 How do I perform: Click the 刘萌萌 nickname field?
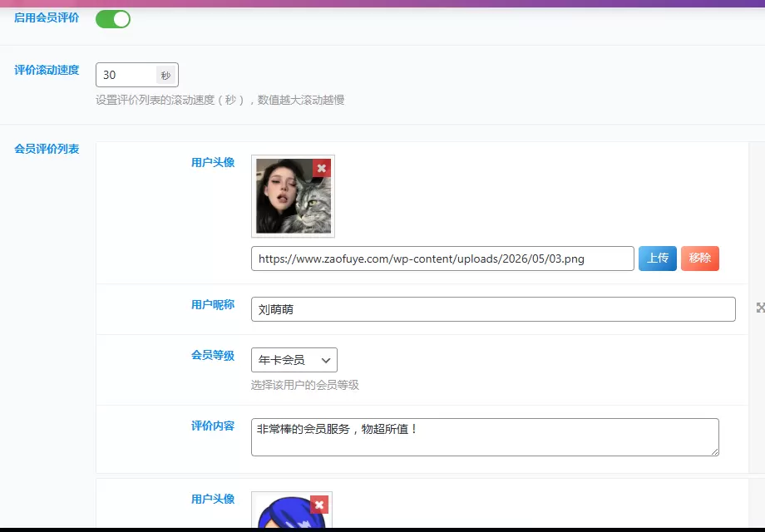[493, 309]
